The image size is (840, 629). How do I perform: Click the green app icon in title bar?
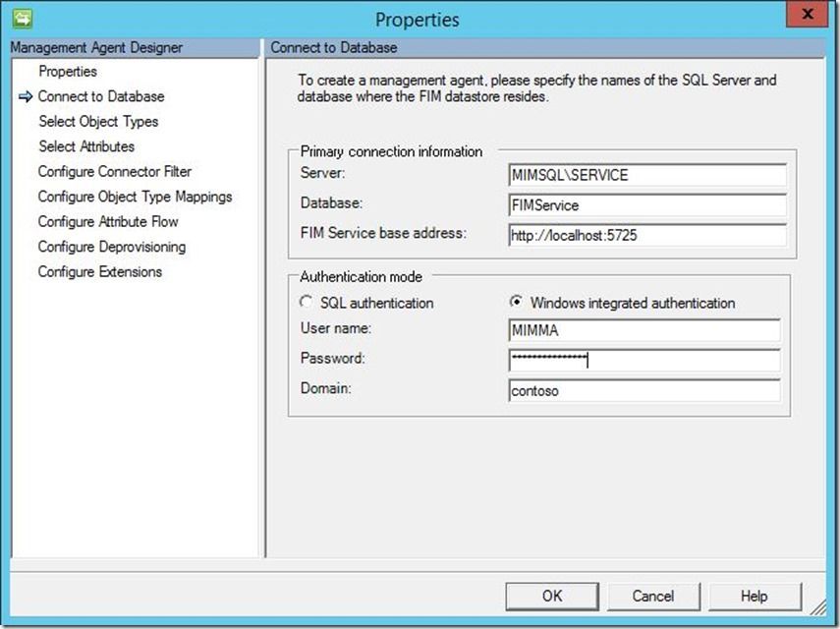pyautogui.click(x=22, y=19)
